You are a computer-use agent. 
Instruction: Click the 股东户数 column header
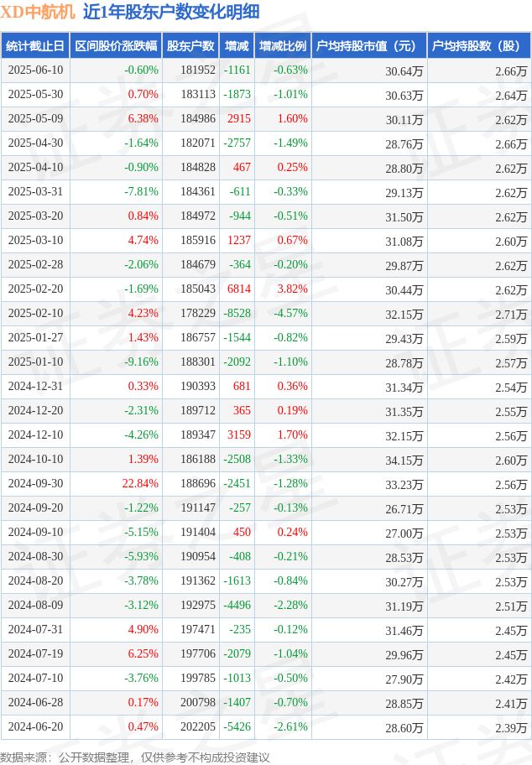[190, 46]
